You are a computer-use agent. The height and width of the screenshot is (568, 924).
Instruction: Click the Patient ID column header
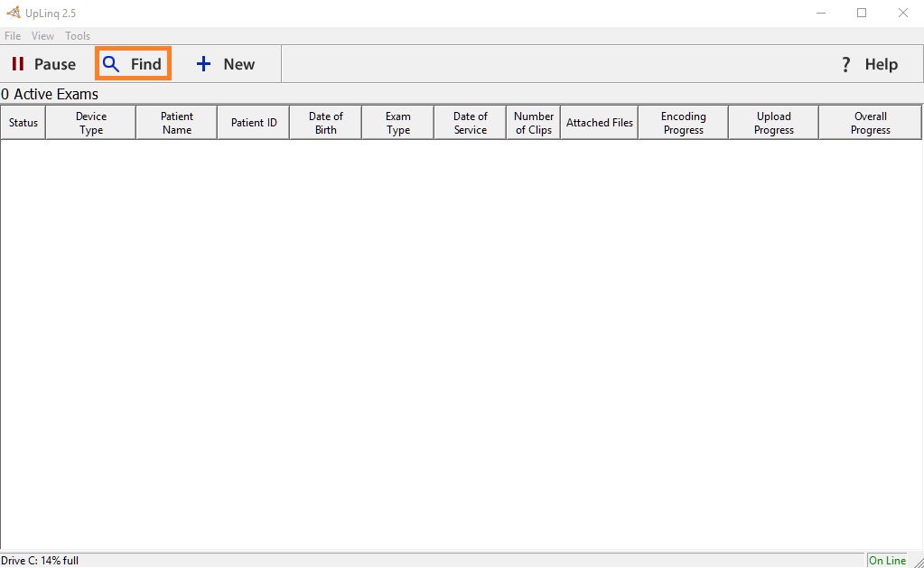(254, 123)
